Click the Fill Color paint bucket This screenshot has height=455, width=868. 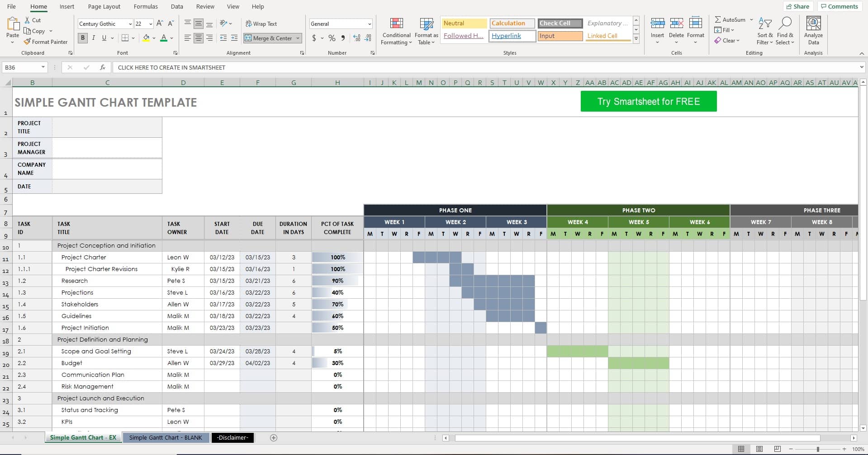point(146,38)
